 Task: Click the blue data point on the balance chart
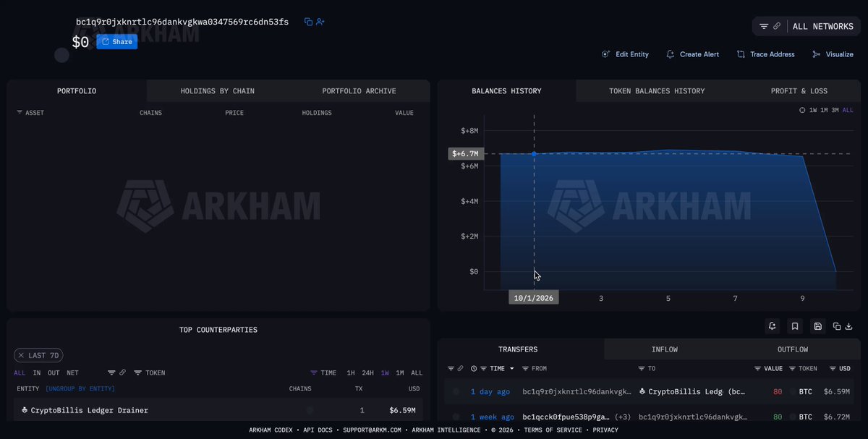click(535, 154)
